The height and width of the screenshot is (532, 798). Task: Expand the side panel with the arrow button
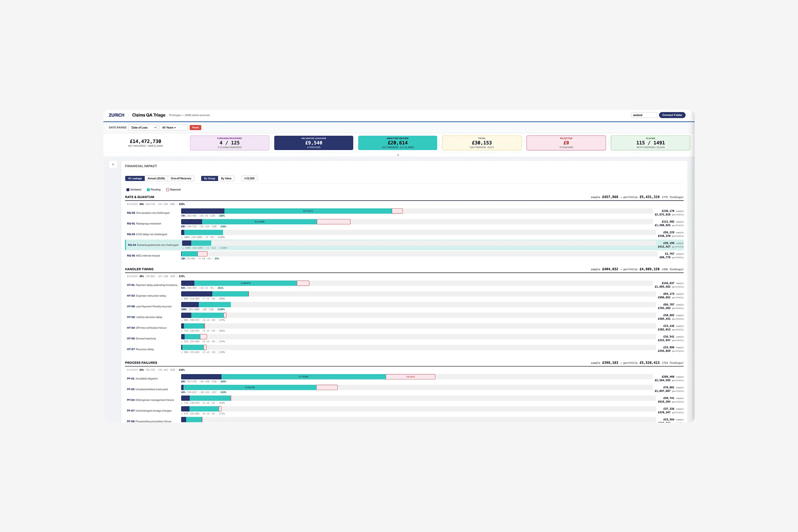(x=113, y=164)
